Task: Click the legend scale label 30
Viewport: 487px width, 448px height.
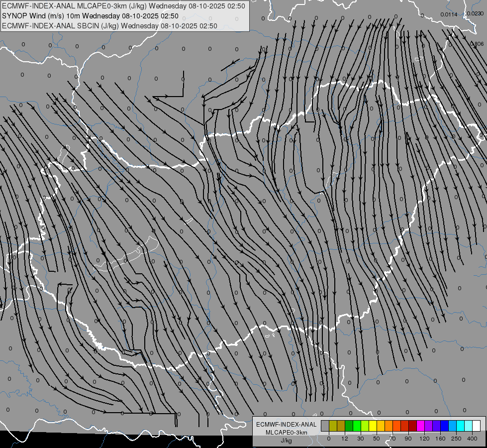Action: (x=361, y=439)
